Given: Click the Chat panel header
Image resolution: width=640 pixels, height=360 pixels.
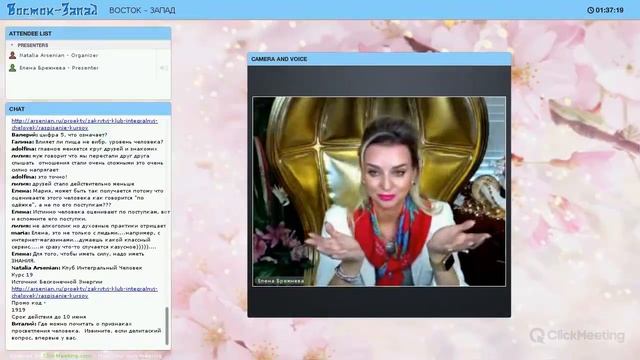Looking at the screenshot, I should (x=88, y=109).
